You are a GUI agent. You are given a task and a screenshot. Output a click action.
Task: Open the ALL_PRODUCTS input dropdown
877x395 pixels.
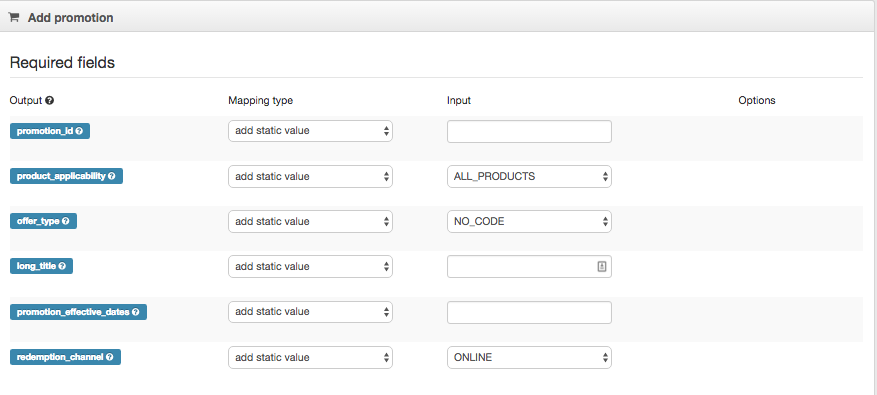529,176
